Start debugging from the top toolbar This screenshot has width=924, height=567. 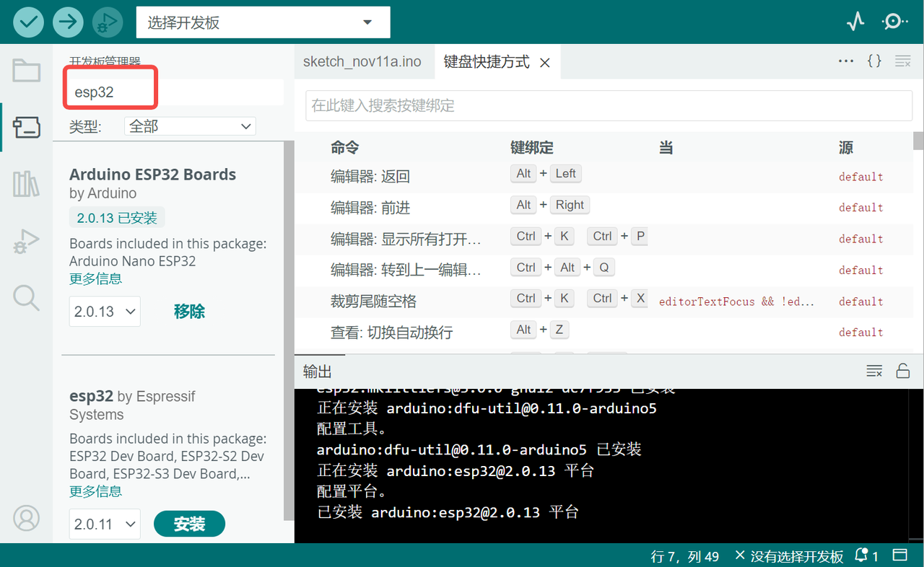108,22
